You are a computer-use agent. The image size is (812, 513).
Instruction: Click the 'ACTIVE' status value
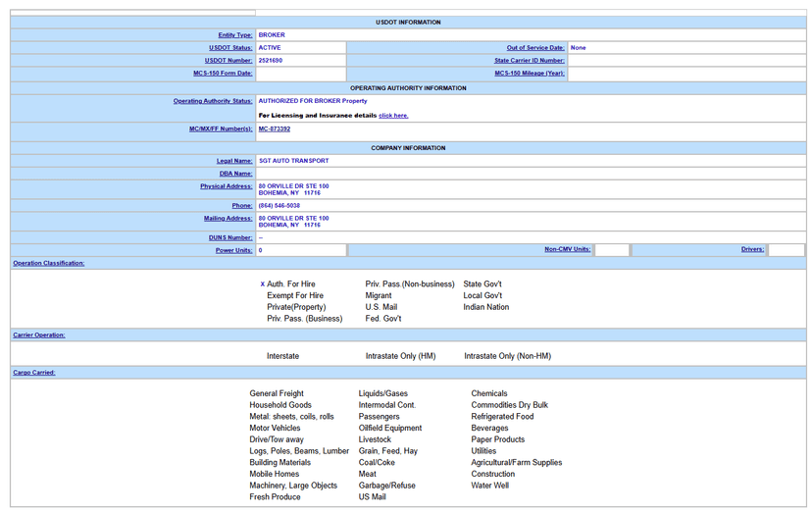coord(270,48)
